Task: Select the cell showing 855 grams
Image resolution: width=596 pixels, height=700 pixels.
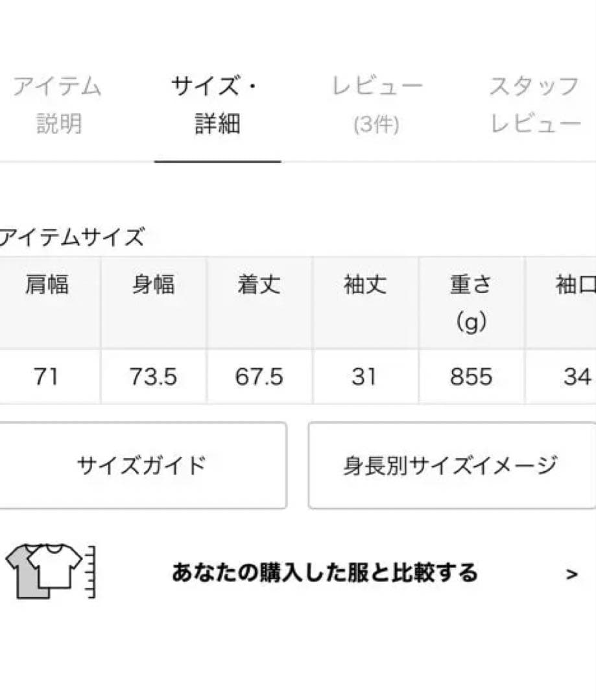Action: click(x=471, y=377)
